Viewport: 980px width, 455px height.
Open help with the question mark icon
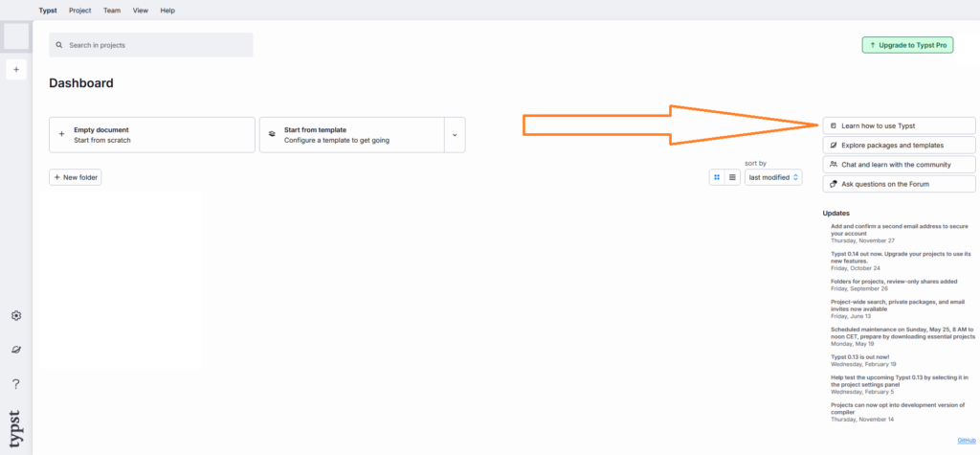click(x=15, y=384)
